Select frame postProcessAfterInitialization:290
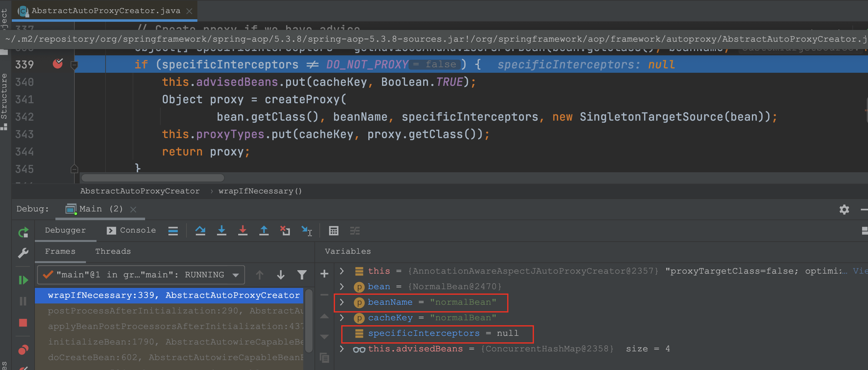Viewport: 868px width, 370px height. click(x=169, y=311)
